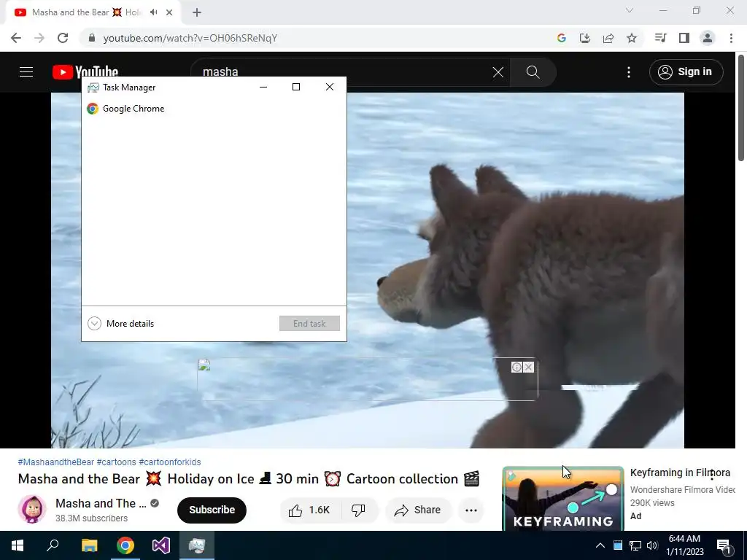Sign in to YouTube
The height and width of the screenshot is (560, 747).
686,72
